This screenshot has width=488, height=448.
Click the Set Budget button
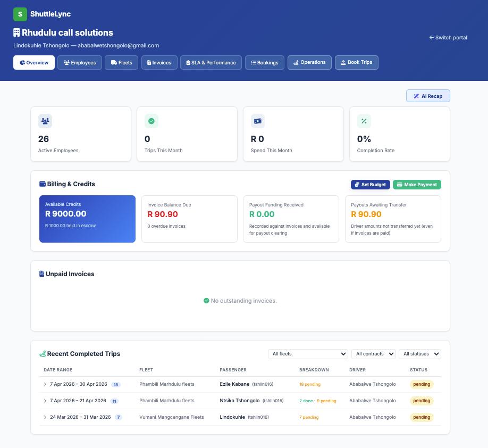tap(371, 185)
